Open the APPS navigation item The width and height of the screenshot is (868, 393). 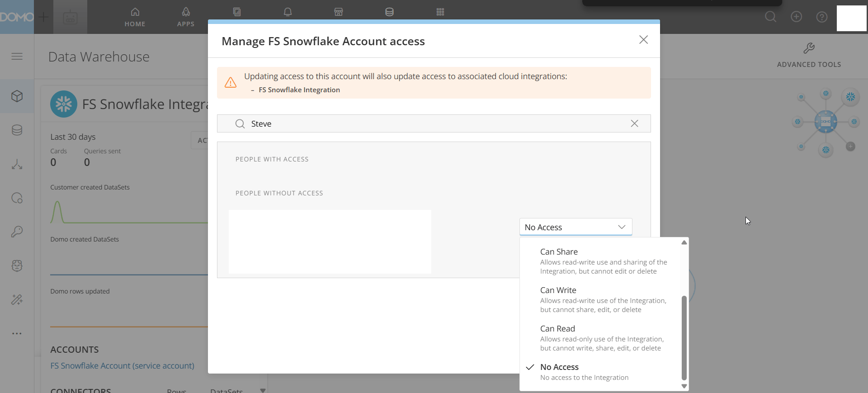pos(186,17)
